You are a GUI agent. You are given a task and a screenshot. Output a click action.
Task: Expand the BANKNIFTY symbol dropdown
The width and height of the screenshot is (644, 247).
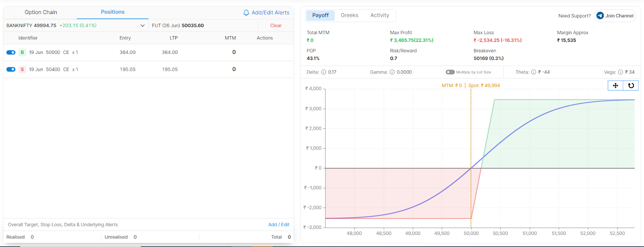coord(142,26)
